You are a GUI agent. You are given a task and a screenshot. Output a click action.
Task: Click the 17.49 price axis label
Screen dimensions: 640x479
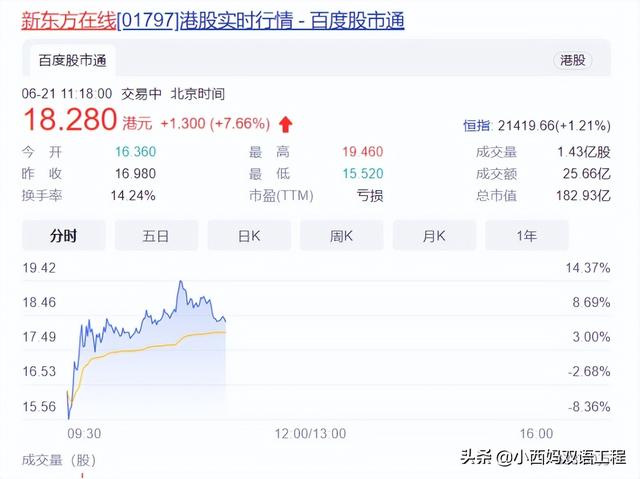click(x=39, y=337)
